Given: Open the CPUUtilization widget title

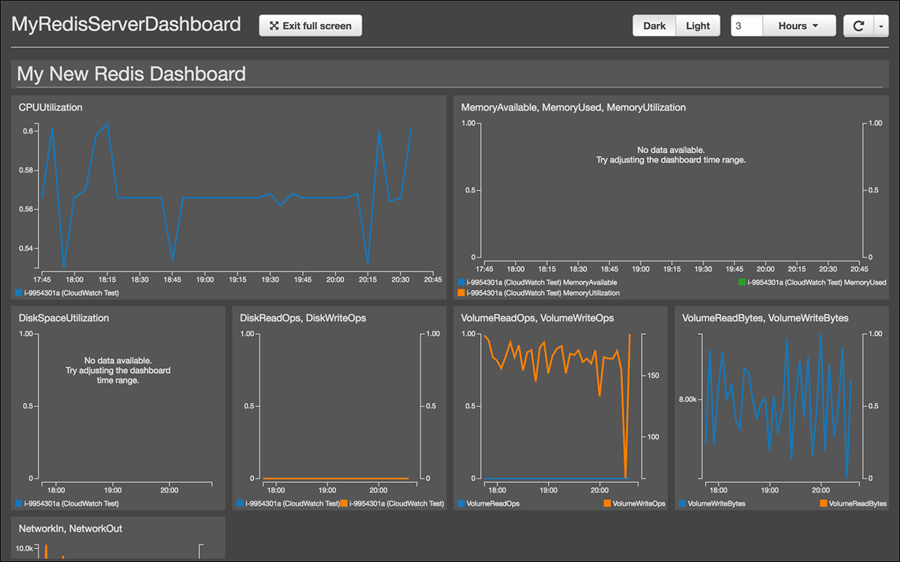Looking at the screenshot, I should click(51, 107).
